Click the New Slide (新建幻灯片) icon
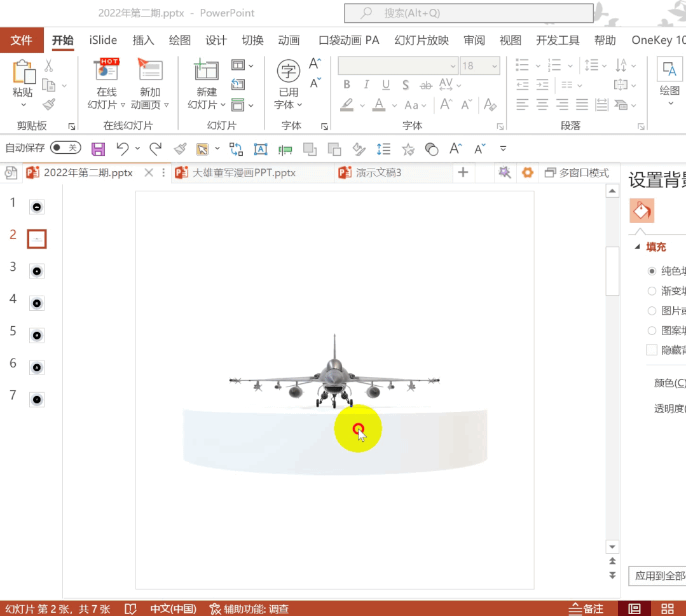Image resolution: width=686 pixels, height=616 pixels. click(206, 70)
